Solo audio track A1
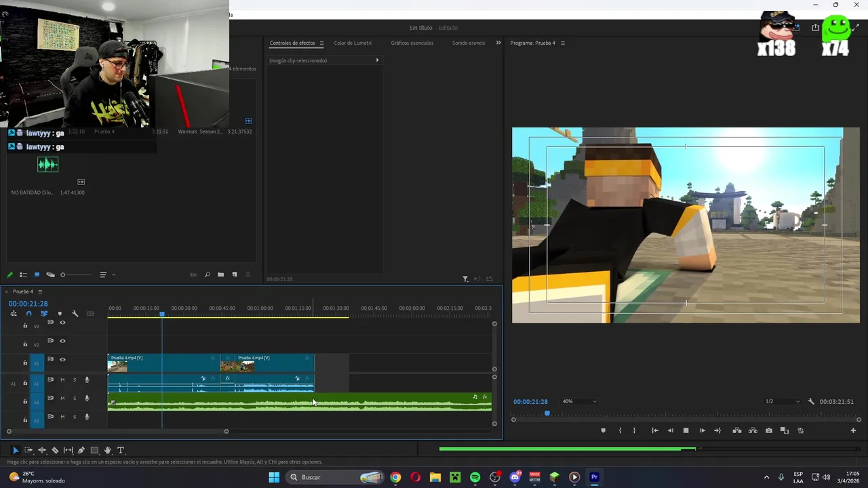Screen dimensions: 868x488 pos(75,380)
